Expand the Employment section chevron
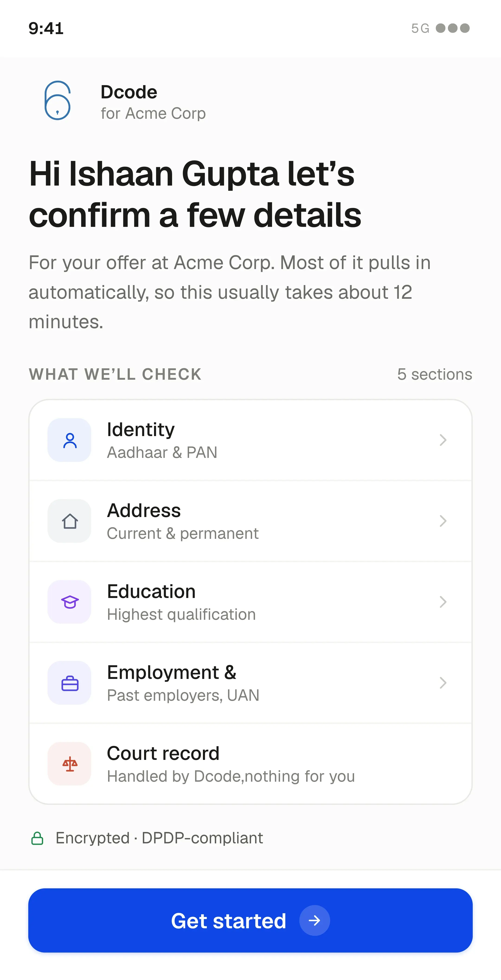 (x=443, y=683)
